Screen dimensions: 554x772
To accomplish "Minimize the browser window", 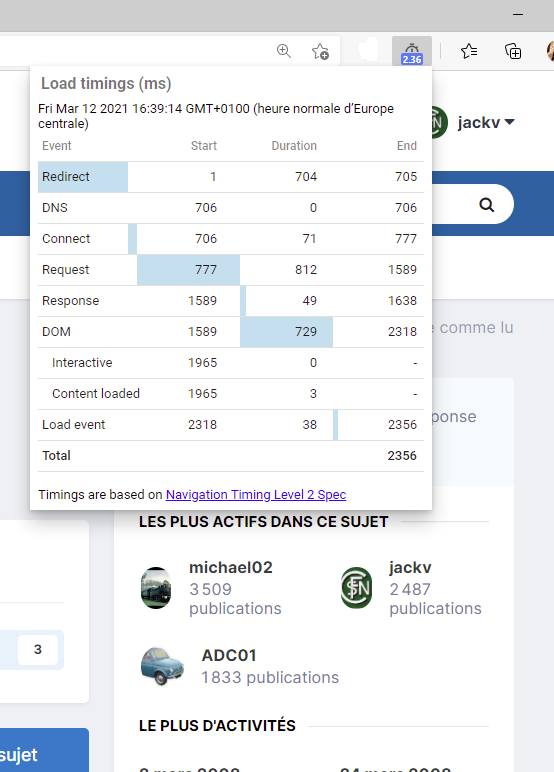I will pos(518,14).
